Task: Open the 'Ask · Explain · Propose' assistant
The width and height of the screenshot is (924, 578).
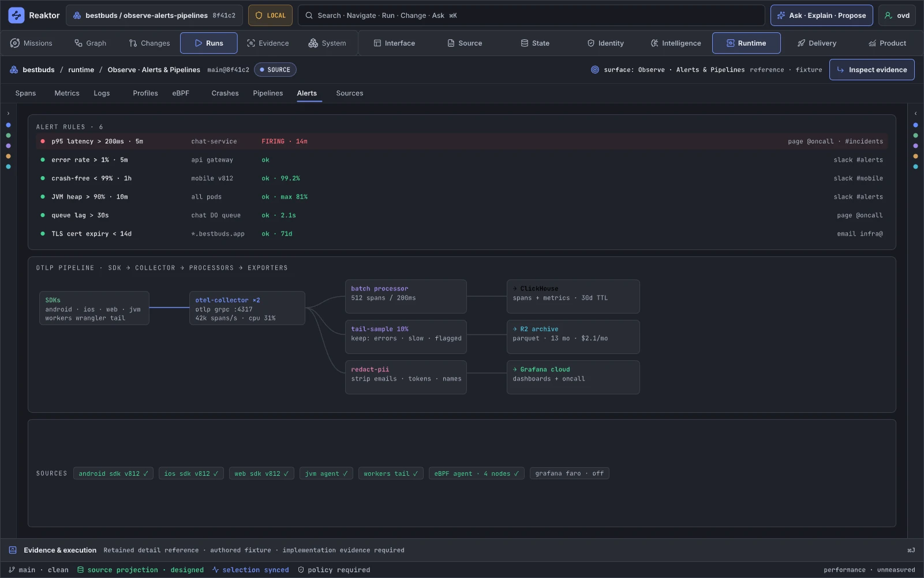Action: coord(822,16)
